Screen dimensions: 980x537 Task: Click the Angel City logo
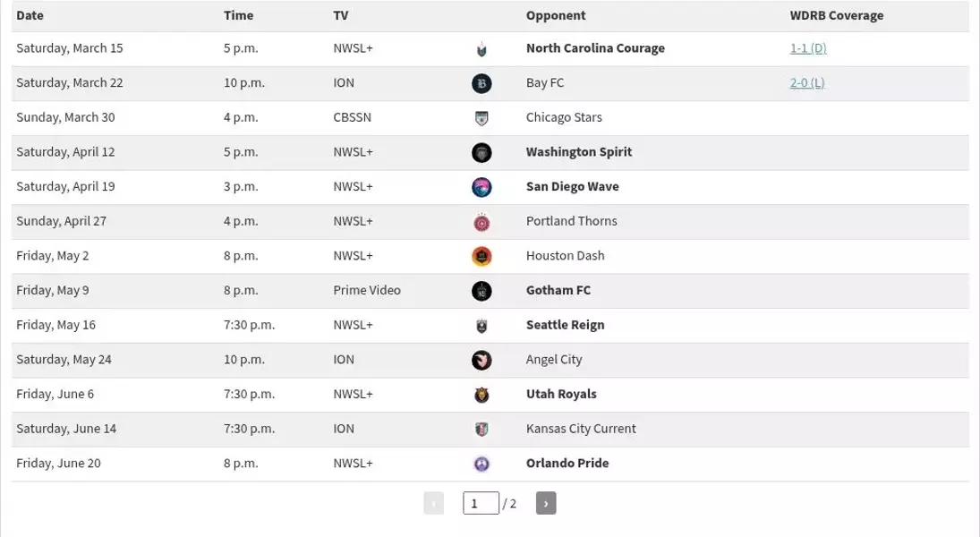(x=481, y=360)
